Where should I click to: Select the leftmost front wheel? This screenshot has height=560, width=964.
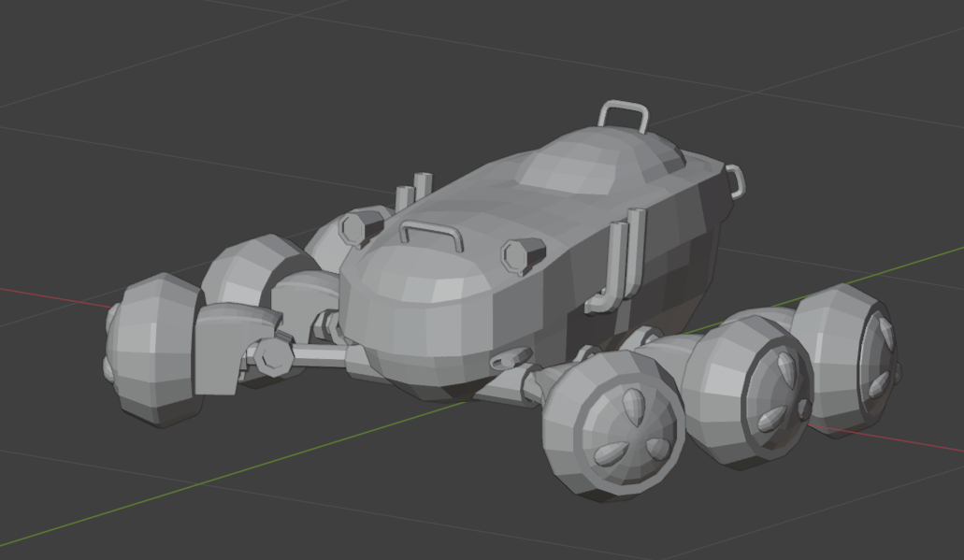(x=154, y=350)
